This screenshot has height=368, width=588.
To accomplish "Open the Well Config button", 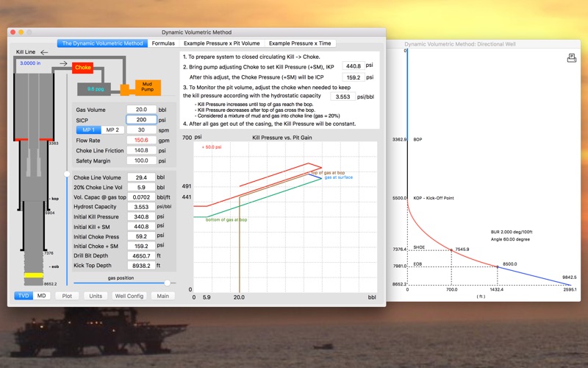I will 129,296.
